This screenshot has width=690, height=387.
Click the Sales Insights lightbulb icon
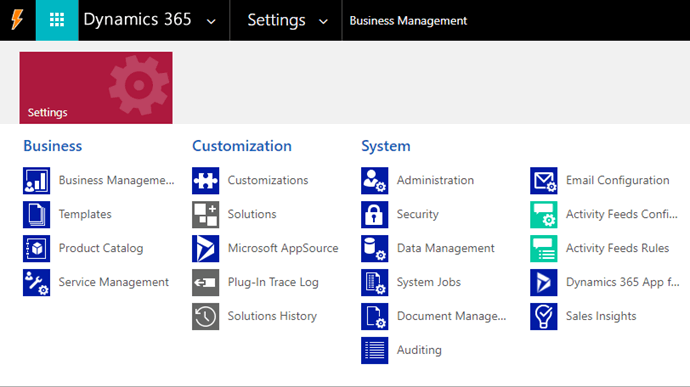543,316
